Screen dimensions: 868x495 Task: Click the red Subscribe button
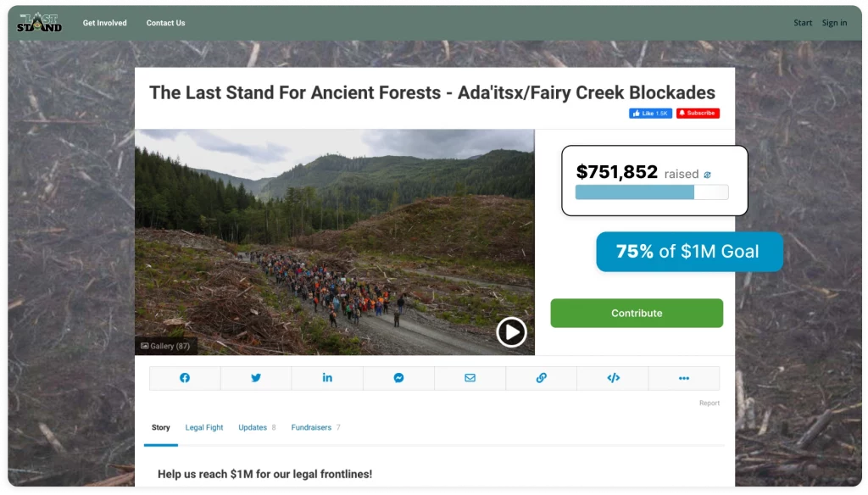(x=698, y=113)
